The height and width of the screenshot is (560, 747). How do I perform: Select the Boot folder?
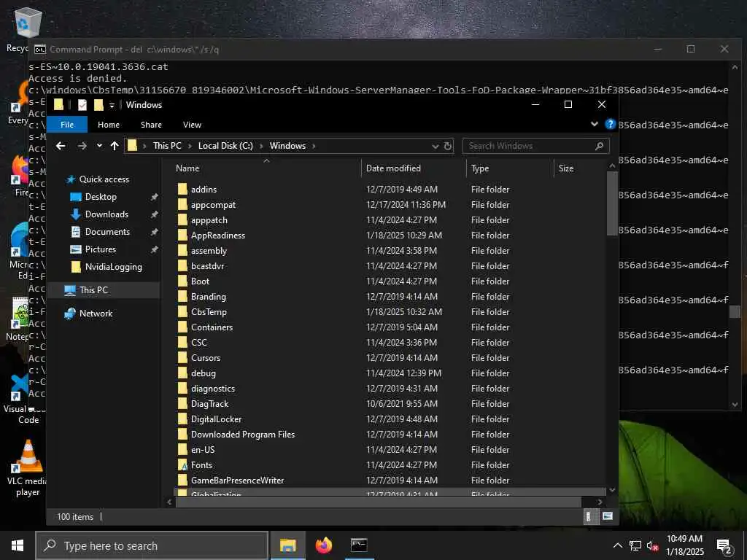point(200,281)
